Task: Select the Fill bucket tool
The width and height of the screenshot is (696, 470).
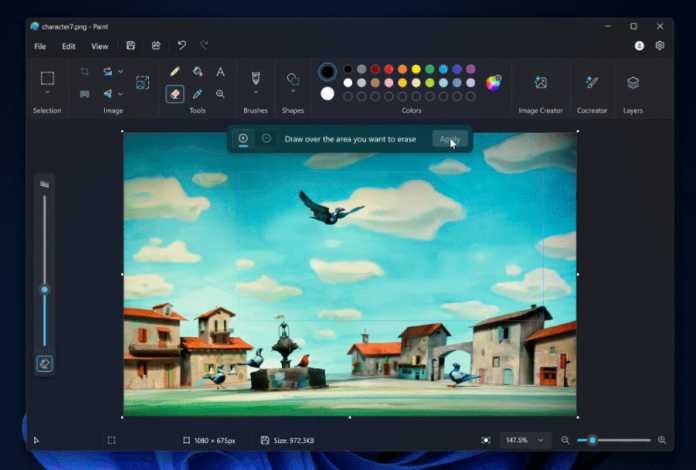Action: click(x=198, y=72)
